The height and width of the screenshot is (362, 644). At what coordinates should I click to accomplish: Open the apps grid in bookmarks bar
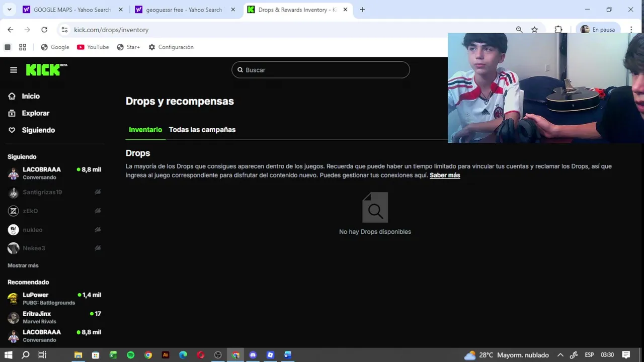coord(23,47)
